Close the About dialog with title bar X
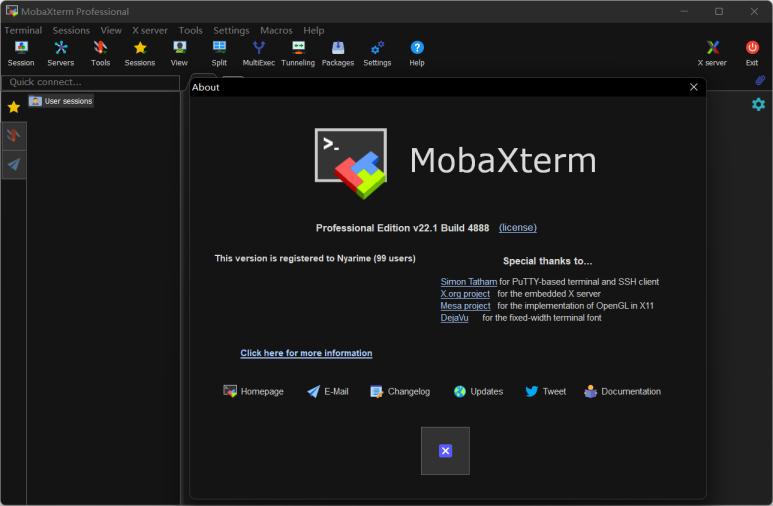The height and width of the screenshot is (506, 773). [x=694, y=87]
